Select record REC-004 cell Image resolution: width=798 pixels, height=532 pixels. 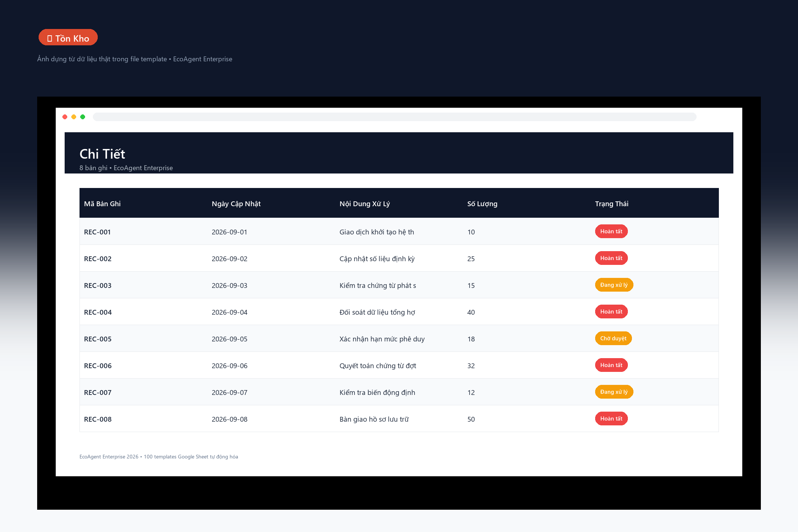(x=143, y=312)
